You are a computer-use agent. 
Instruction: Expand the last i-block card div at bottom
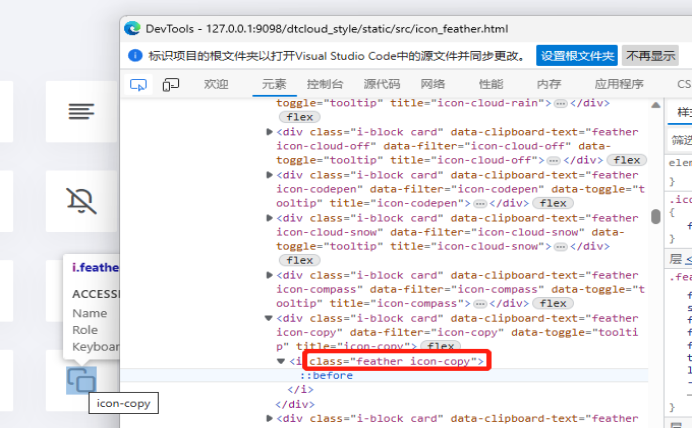coord(269,418)
